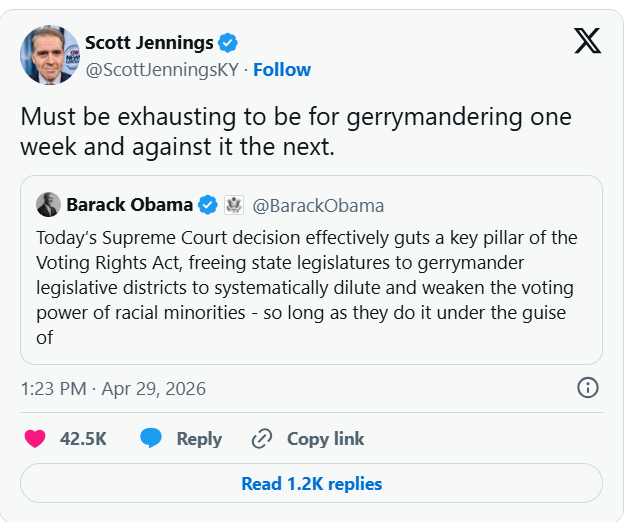The height and width of the screenshot is (522, 642).
Task: Click the Reply label
Action: (x=199, y=438)
